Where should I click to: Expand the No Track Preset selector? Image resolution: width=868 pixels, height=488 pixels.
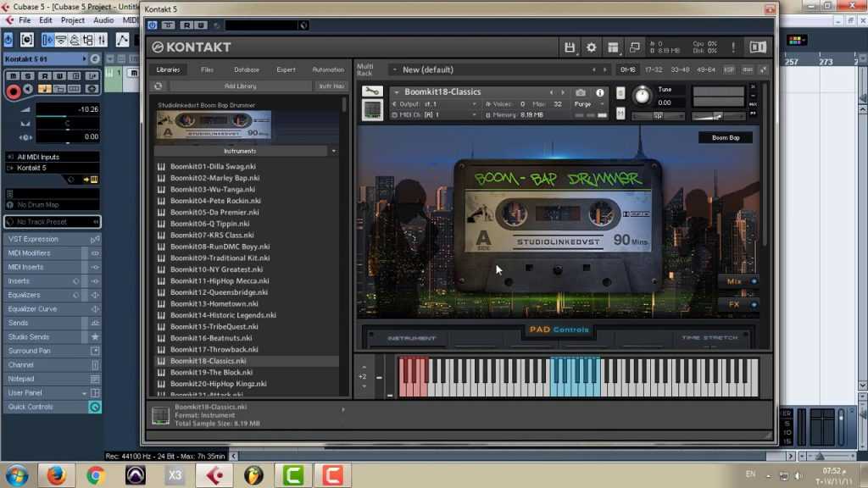[53, 222]
